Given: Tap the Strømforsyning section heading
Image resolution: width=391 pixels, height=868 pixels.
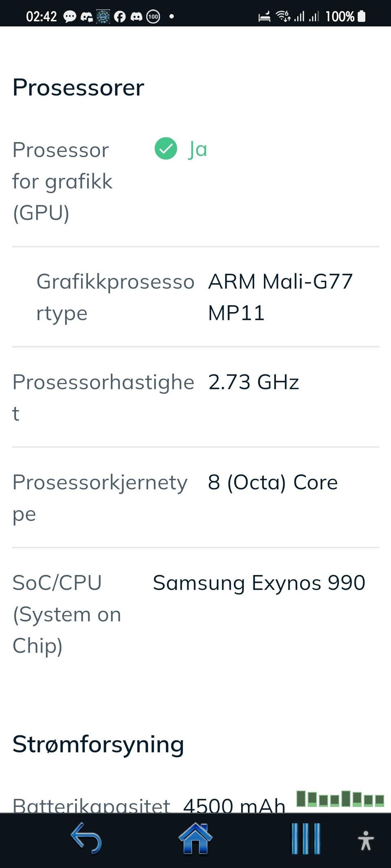Looking at the screenshot, I should pos(98,744).
